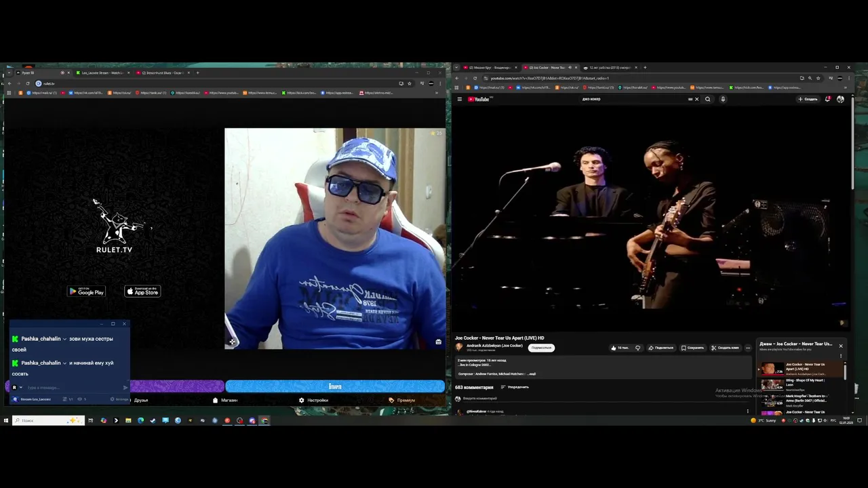Save the video using Сохранить
The image size is (868, 488).
click(693, 348)
